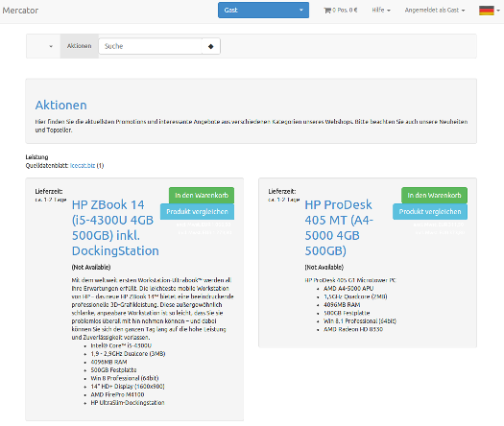Click '(Not Available)' under HP ProDesk
Viewport: 504px width, 426px height.
coord(324,268)
